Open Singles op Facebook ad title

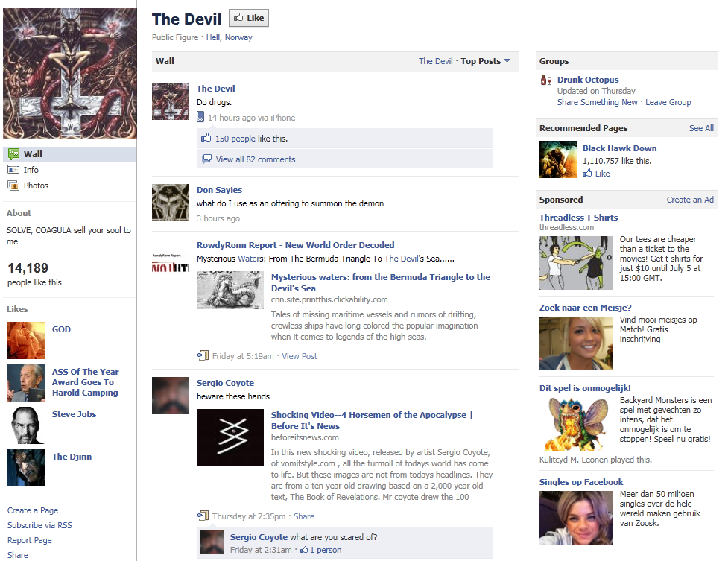[581, 482]
